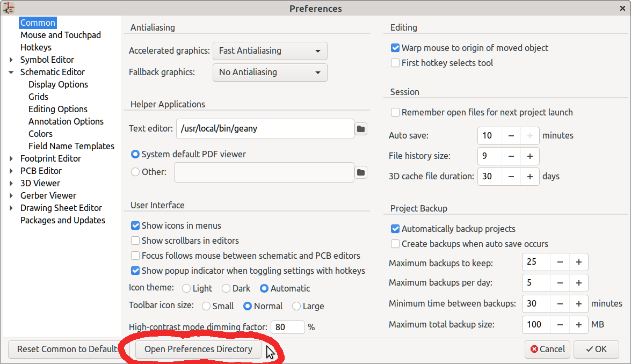Screen dimensions: 631x364
Task: Decrease Auto save minutes with minus button
Action: coord(511,136)
